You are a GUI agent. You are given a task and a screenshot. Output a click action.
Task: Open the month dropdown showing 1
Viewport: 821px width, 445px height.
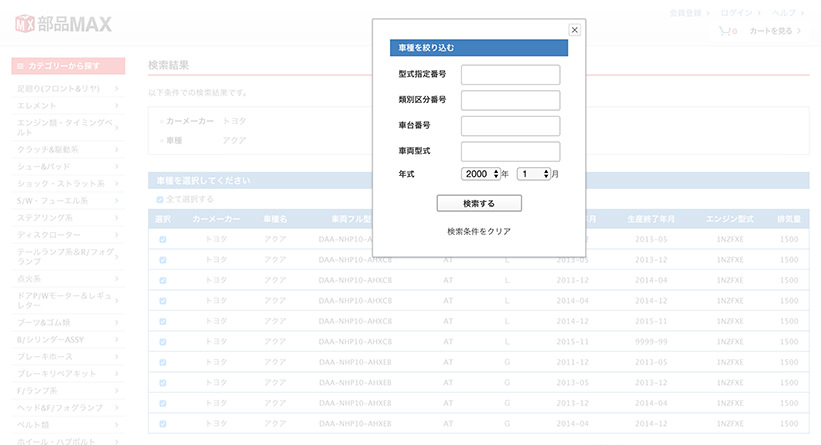click(x=534, y=174)
